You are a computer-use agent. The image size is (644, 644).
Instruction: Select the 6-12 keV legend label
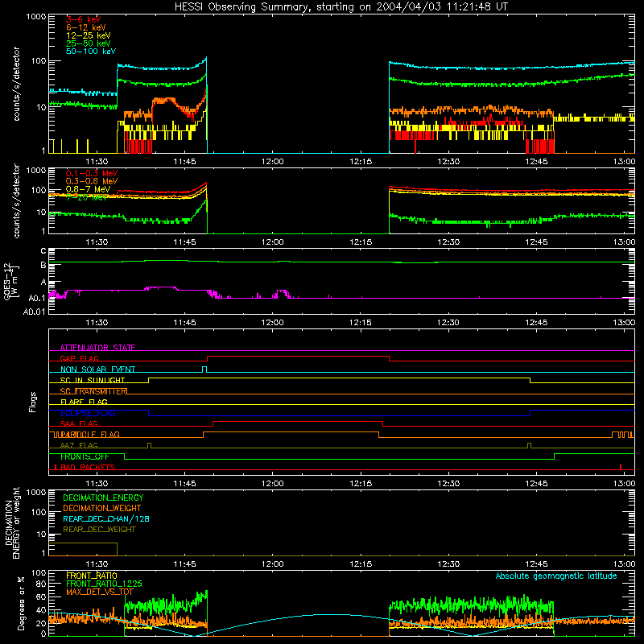(86, 27)
